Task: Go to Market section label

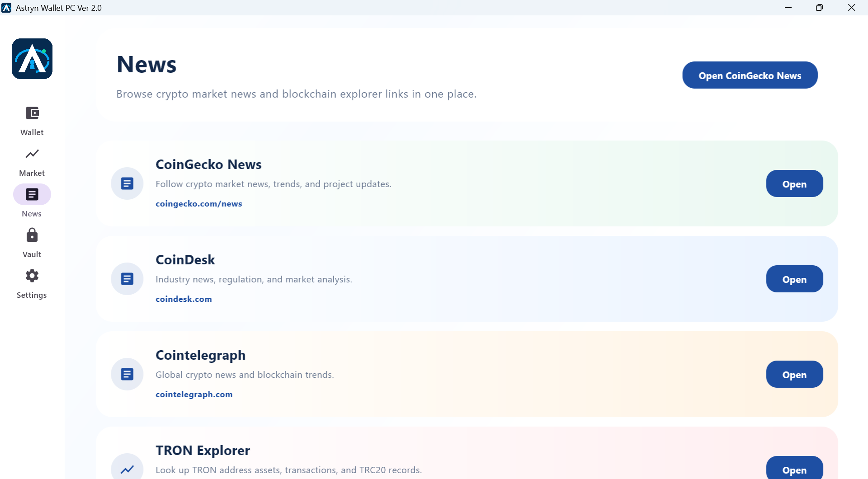Action: coord(32,173)
